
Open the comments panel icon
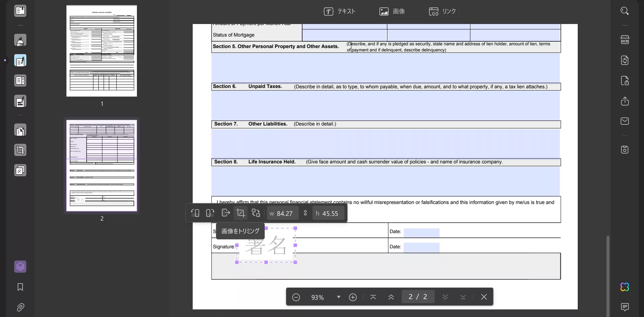pyautogui.click(x=625, y=307)
